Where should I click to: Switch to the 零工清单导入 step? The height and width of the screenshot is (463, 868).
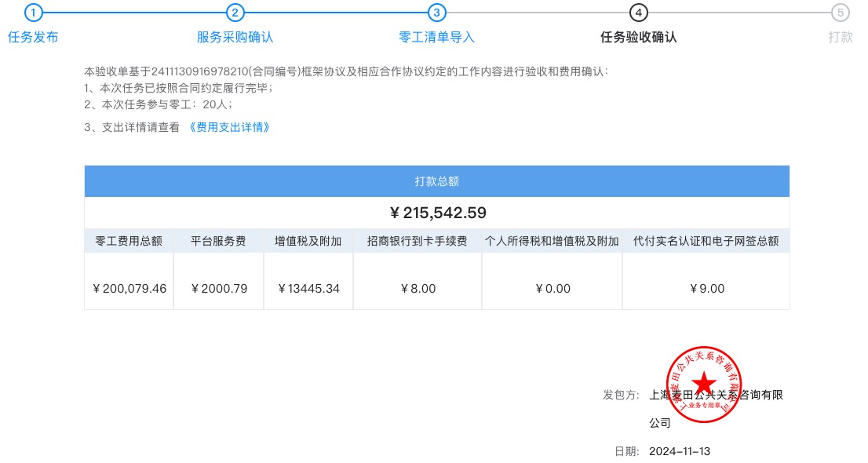click(436, 37)
